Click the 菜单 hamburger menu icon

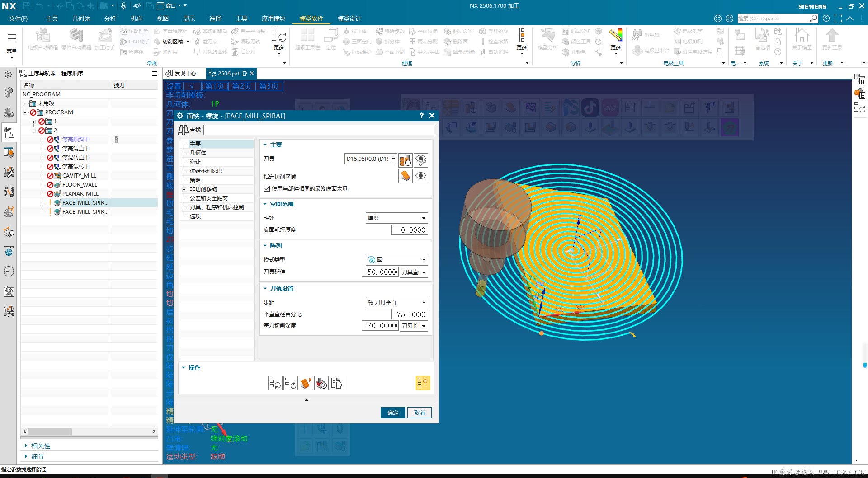pos(12,38)
